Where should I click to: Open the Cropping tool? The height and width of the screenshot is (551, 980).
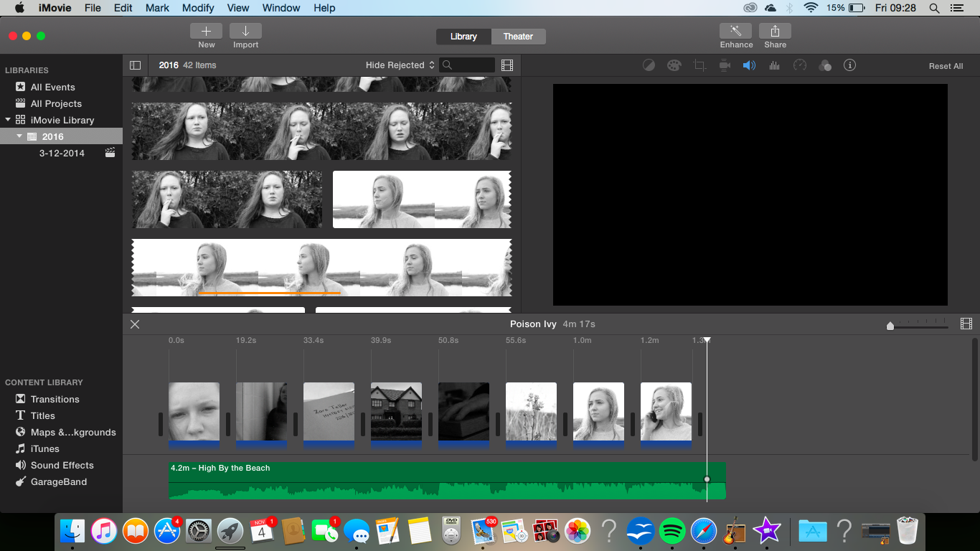tap(699, 65)
